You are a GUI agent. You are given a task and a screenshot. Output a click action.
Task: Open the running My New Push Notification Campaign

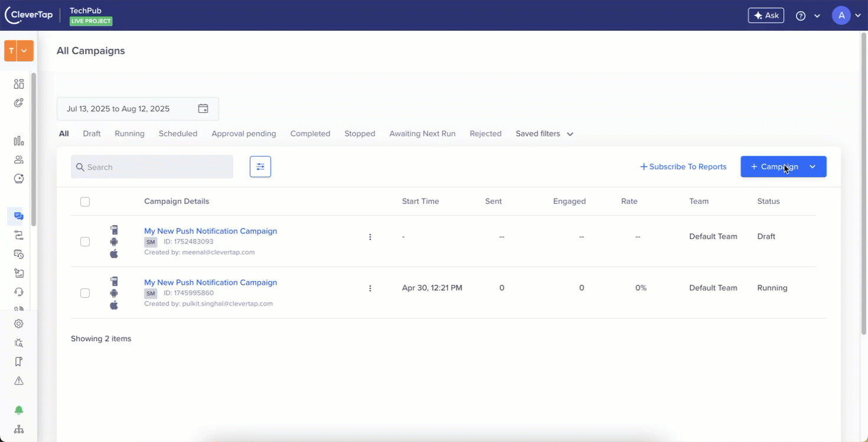coord(210,282)
